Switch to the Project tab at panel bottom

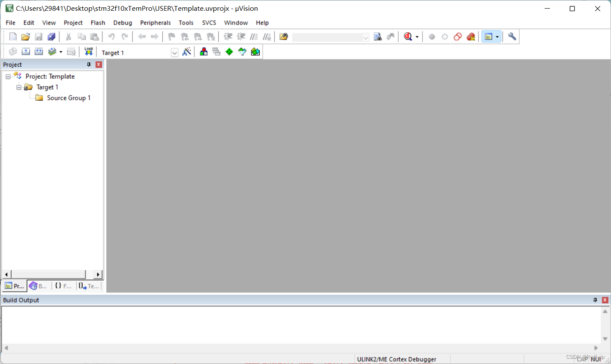click(x=15, y=286)
